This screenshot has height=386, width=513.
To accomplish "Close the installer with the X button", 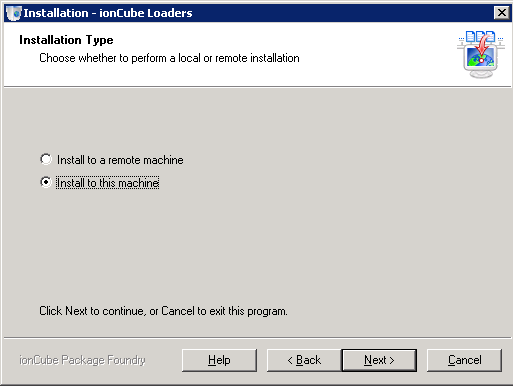I will (x=502, y=13).
